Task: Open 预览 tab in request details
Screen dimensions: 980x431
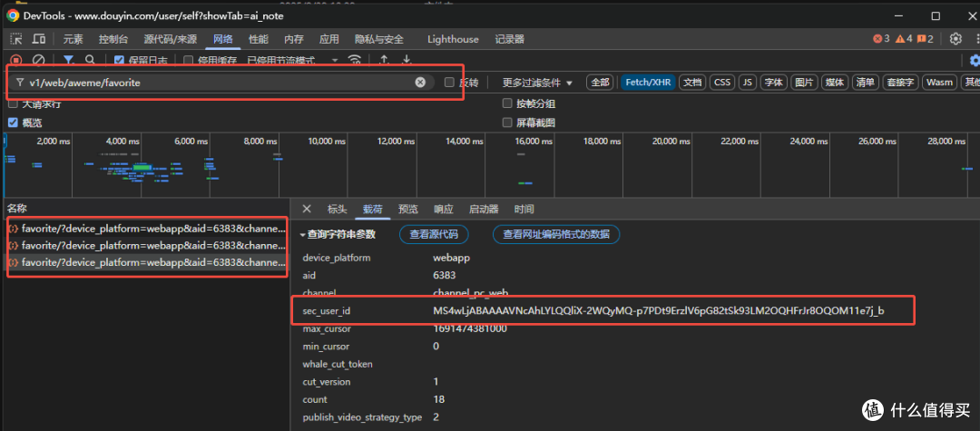Action: 408,210
